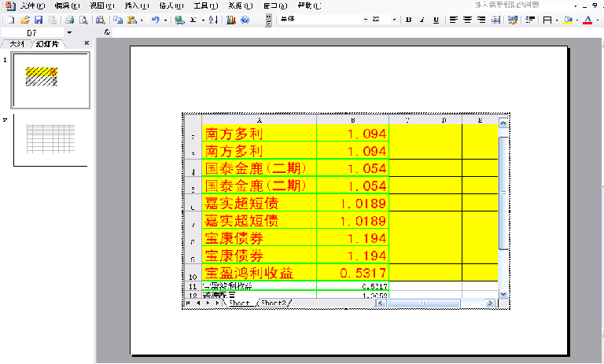604x364 pixels.
Task: Click the horizontal scrollbar right arrow
Action: (x=490, y=303)
